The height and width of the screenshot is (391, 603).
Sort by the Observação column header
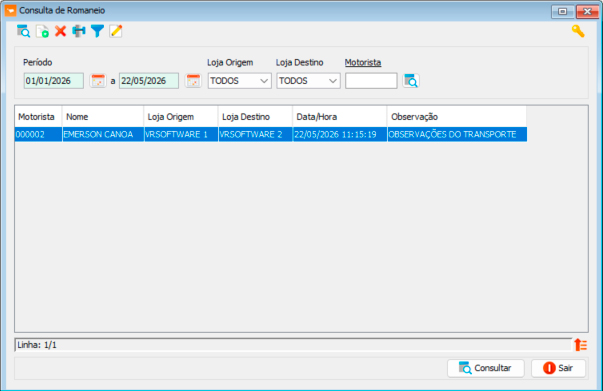click(457, 116)
